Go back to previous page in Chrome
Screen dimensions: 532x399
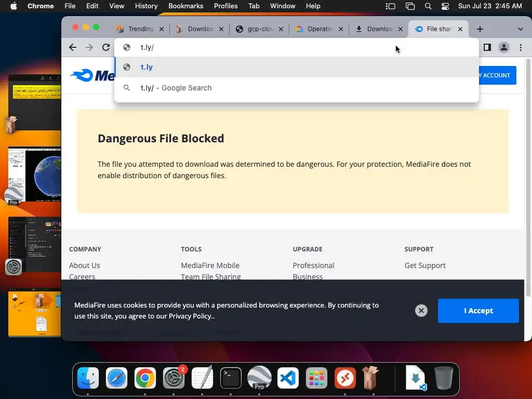(73, 47)
